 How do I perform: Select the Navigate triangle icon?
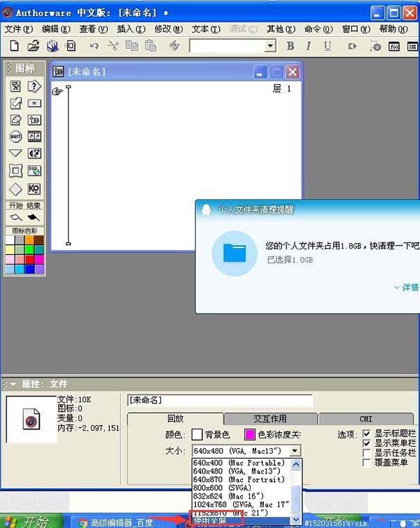[x=15, y=153]
